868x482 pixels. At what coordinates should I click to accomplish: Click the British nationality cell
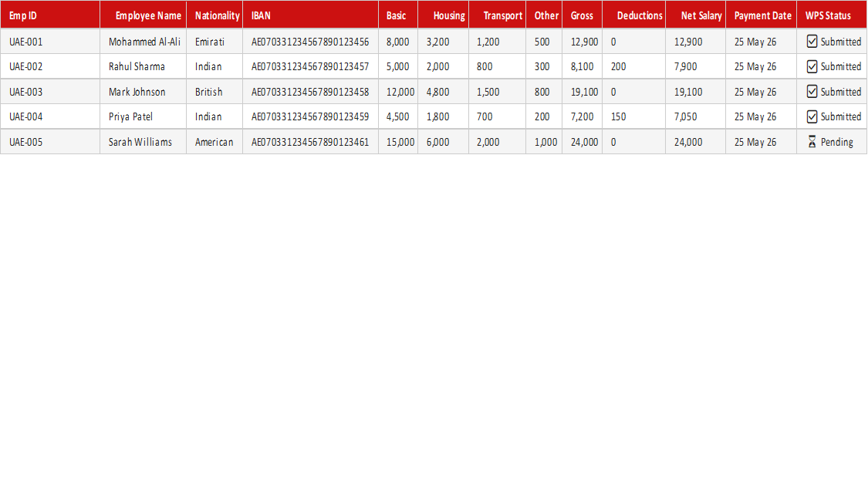(214, 91)
